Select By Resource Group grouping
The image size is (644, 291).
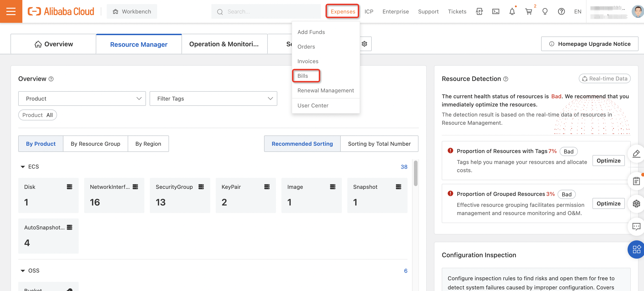[96, 144]
